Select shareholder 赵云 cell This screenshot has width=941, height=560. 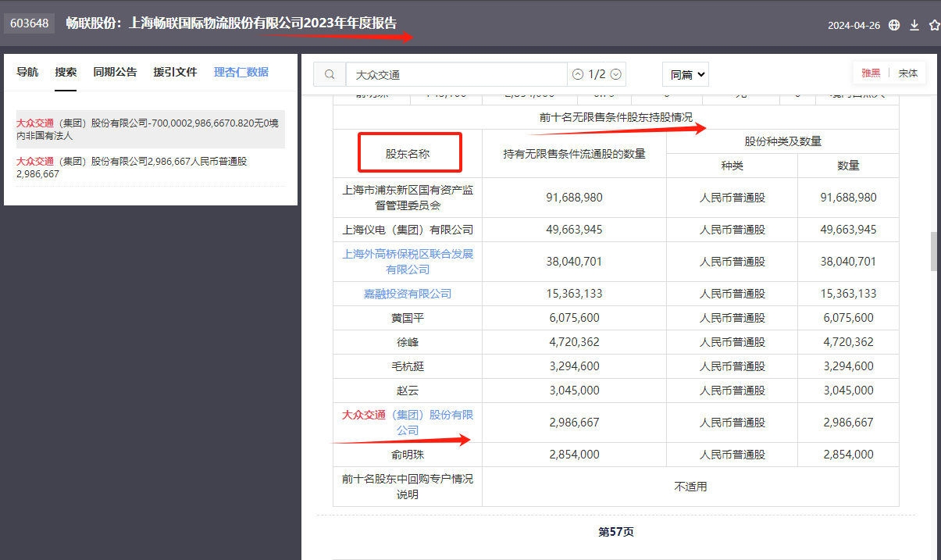pyautogui.click(x=408, y=391)
